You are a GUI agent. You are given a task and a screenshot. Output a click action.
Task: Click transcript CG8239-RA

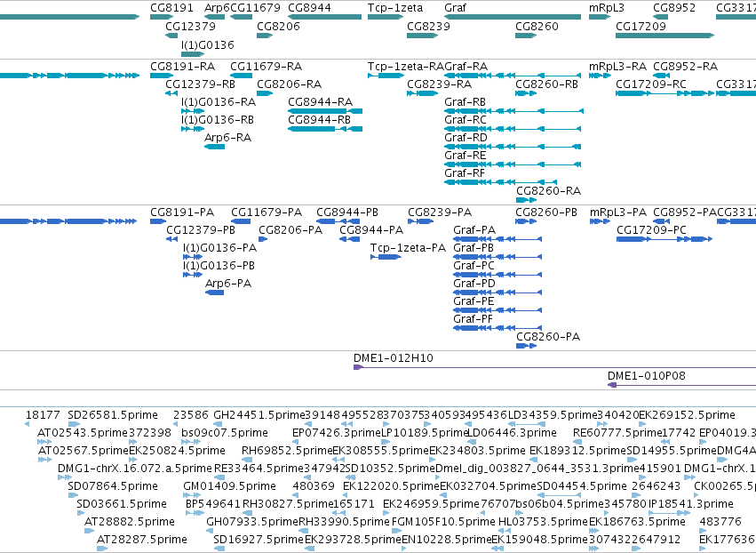click(x=422, y=93)
